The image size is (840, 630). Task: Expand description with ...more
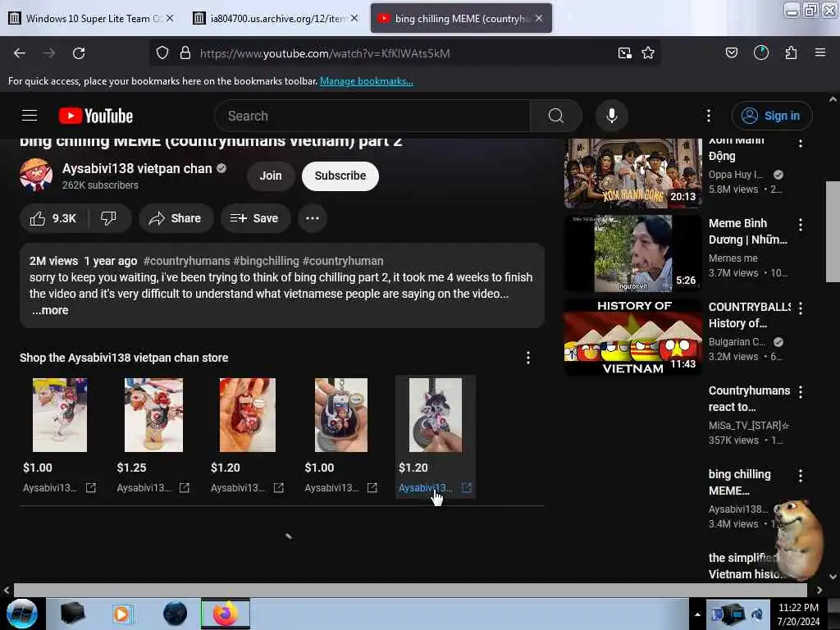tap(50, 310)
